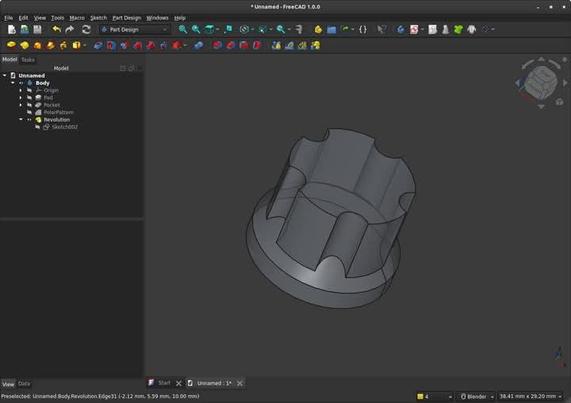This screenshot has width=571, height=403.
Task: Toggle visibility of Sketch002
Action: pyautogui.click(x=38, y=127)
